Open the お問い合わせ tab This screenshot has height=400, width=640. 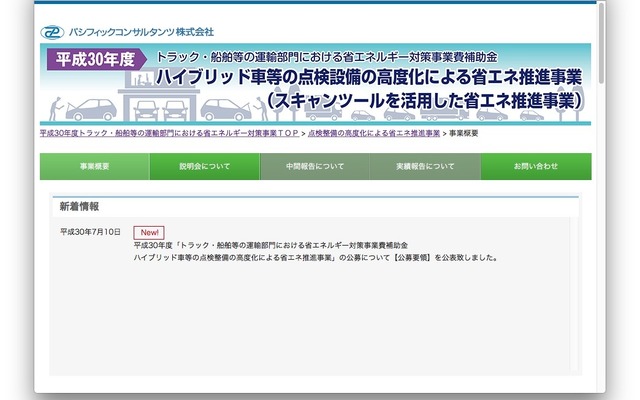click(536, 167)
